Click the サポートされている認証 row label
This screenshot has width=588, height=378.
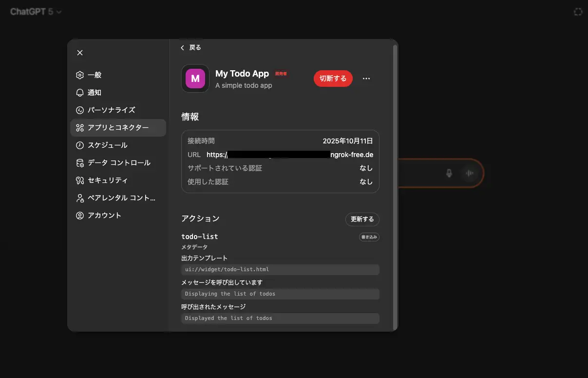[x=225, y=168]
